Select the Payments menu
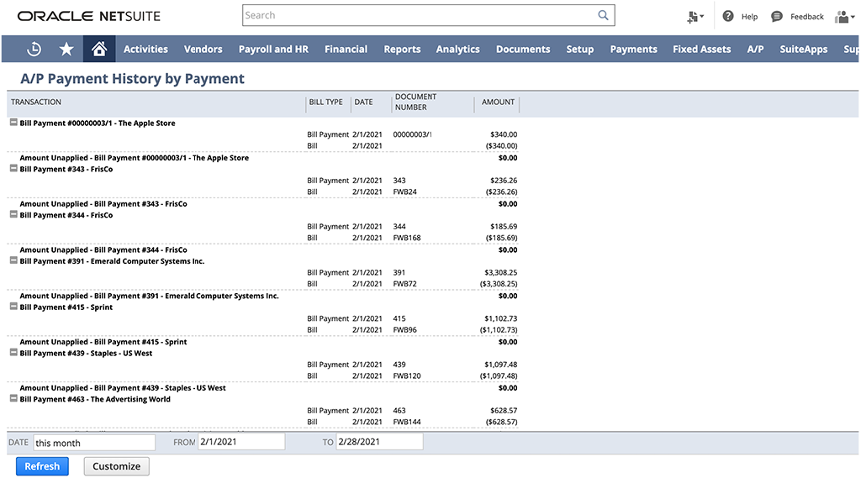 pyautogui.click(x=633, y=49)
